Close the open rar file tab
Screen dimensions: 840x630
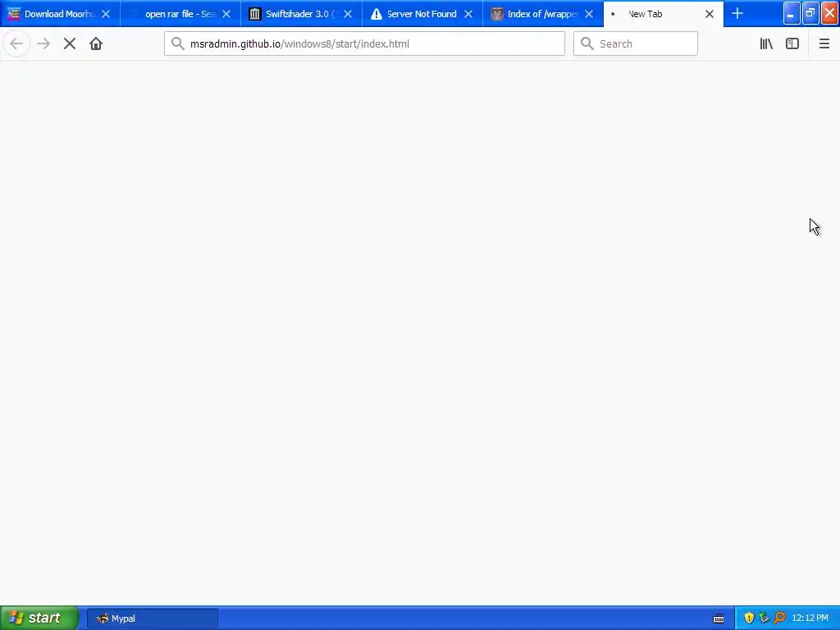click(x=226, y=14)
